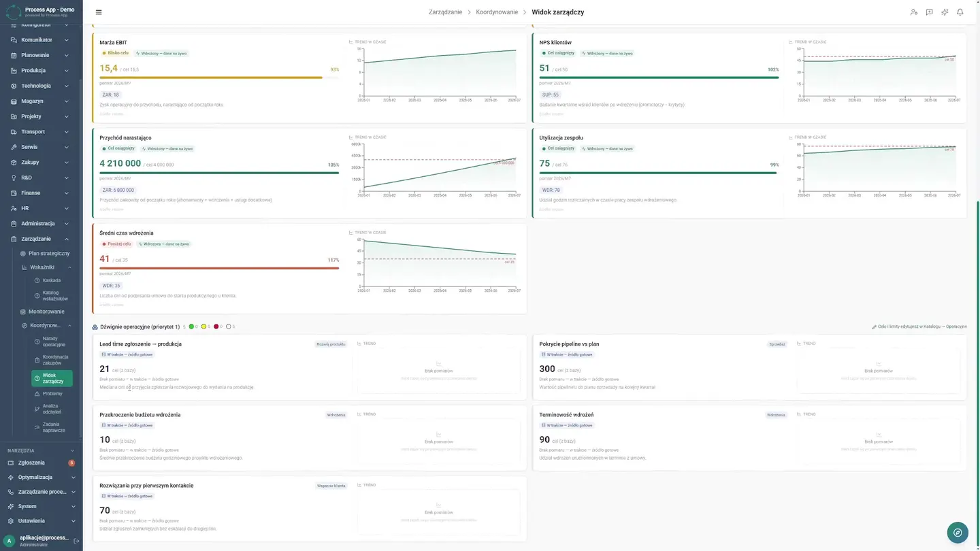The width and height of the screenshot is (980, 551).
Task: Click the sparkle AI icon in header
Action: 945,12
